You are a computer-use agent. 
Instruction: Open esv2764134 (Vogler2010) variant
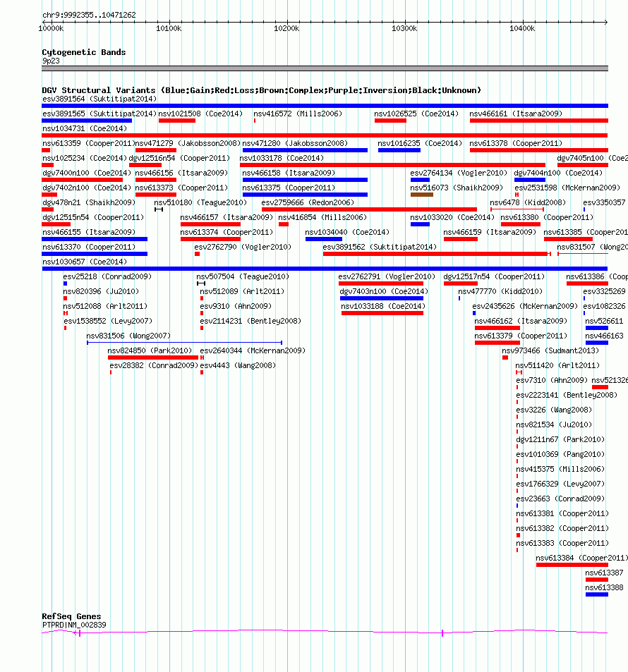(x=459, y=173)
